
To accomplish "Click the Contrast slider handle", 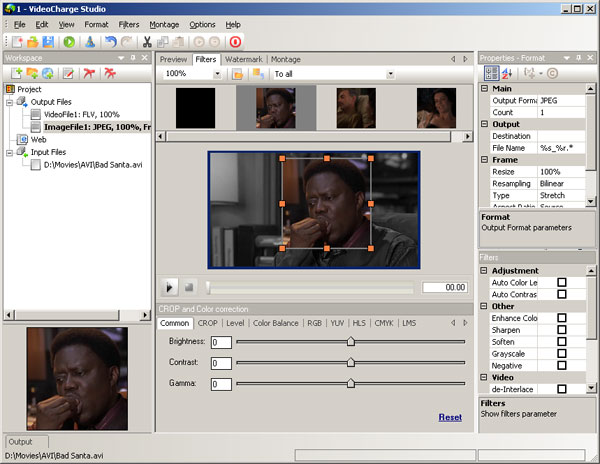I will tap(351, 362).
